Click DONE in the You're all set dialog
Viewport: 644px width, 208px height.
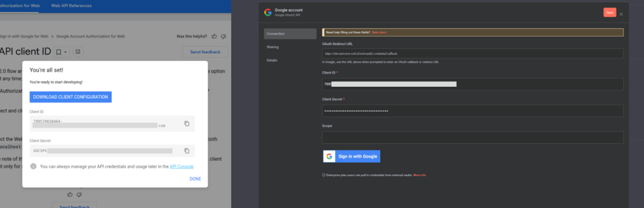pos(195,179)
